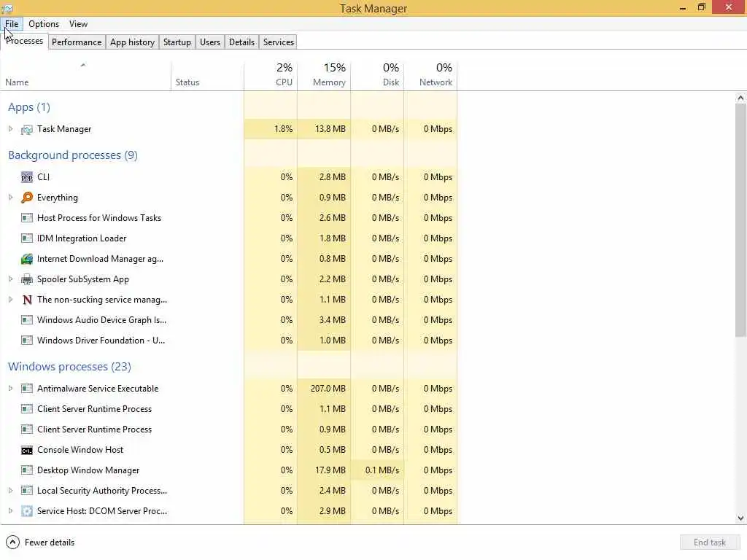Expand the Task Manager app row
Viewport: 747px width, 560px height.
point(10,129)
